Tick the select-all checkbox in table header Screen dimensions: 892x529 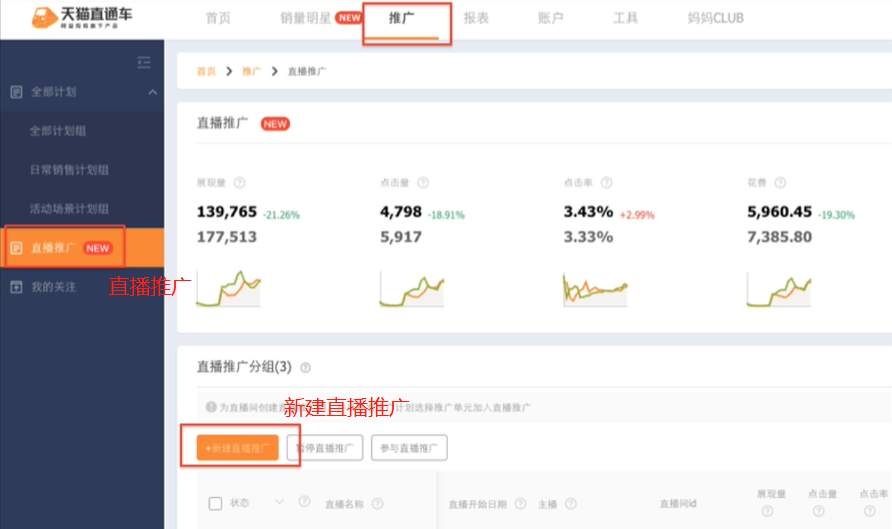215,503
